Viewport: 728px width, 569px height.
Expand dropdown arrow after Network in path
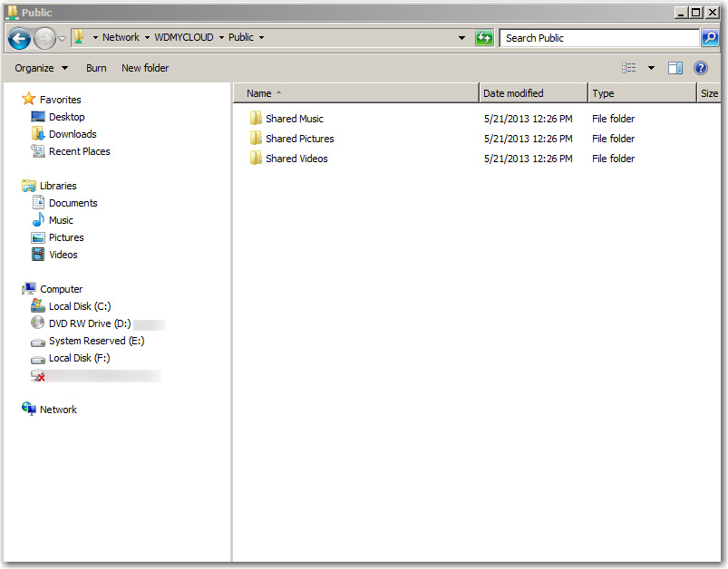(x=147, y=37)
